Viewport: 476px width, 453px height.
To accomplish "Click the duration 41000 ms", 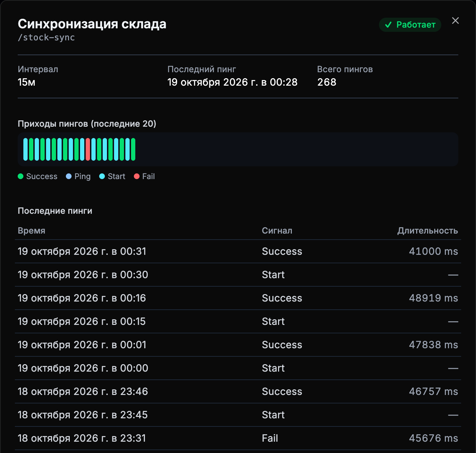I will [433, 251].
